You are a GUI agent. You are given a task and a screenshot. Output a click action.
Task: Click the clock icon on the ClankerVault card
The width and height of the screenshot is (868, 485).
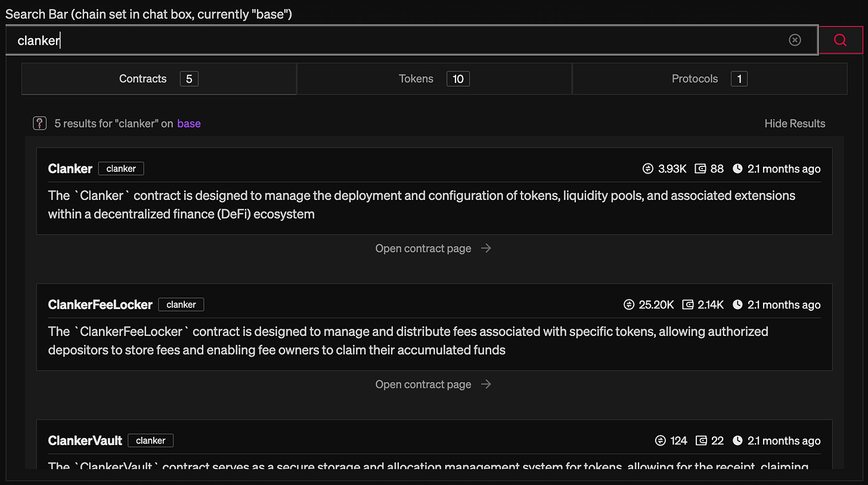(737, 441)
